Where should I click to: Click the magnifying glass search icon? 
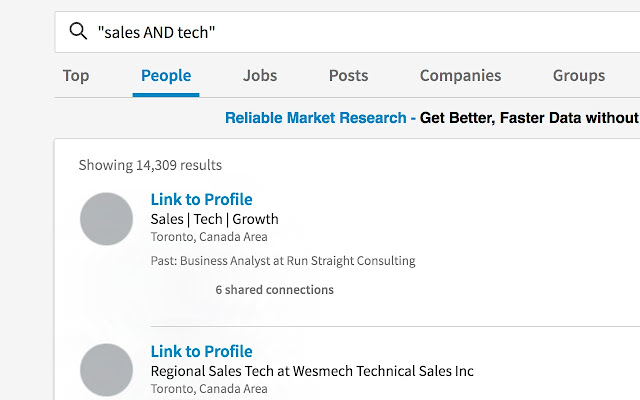click(78, 32)
